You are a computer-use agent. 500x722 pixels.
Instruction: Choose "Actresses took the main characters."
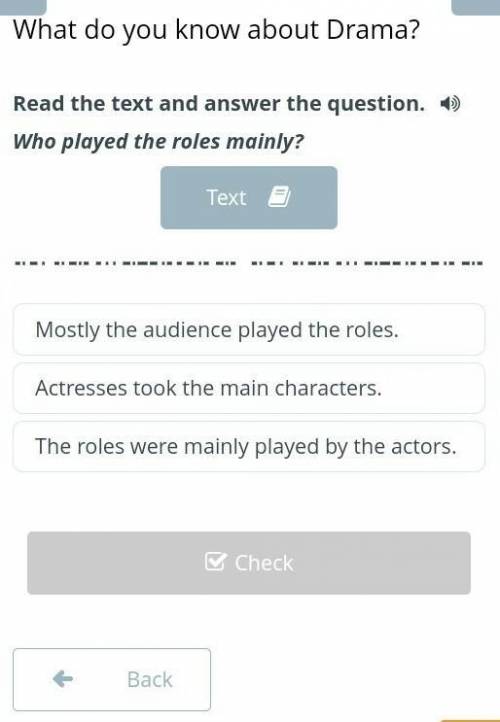(x=249, y=388)
